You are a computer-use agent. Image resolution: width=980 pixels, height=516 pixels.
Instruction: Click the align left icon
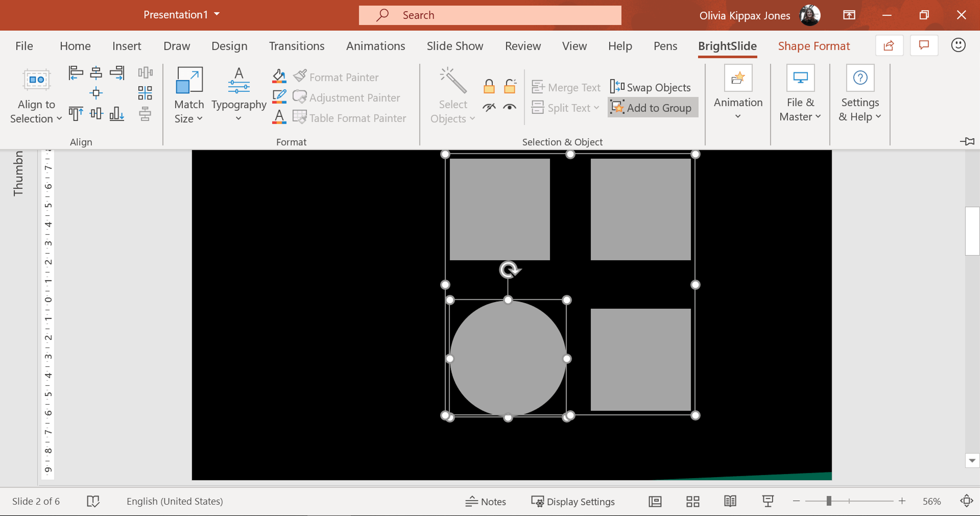tap(76, 73)
